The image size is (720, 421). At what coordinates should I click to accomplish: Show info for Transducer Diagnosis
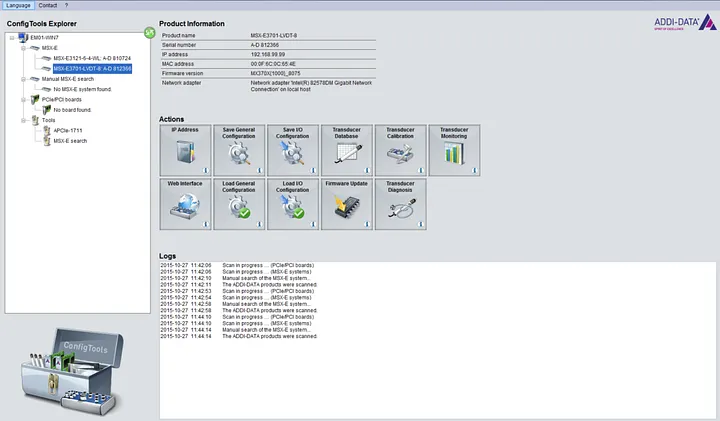click(x=421, y=224)
